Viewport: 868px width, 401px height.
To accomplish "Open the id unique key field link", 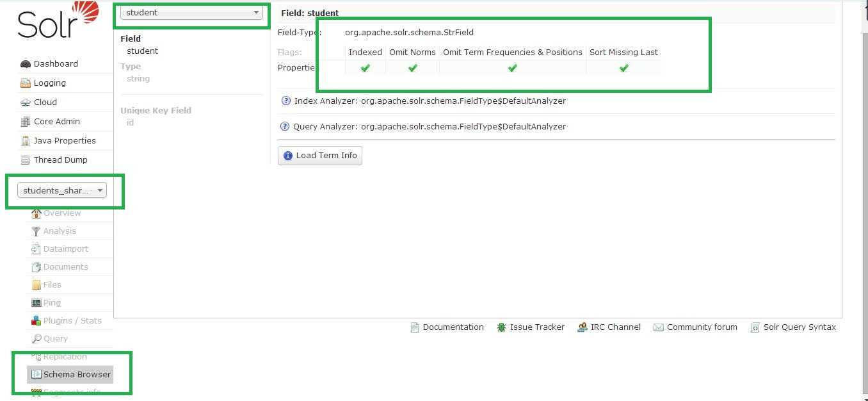I will pos(130,122).
